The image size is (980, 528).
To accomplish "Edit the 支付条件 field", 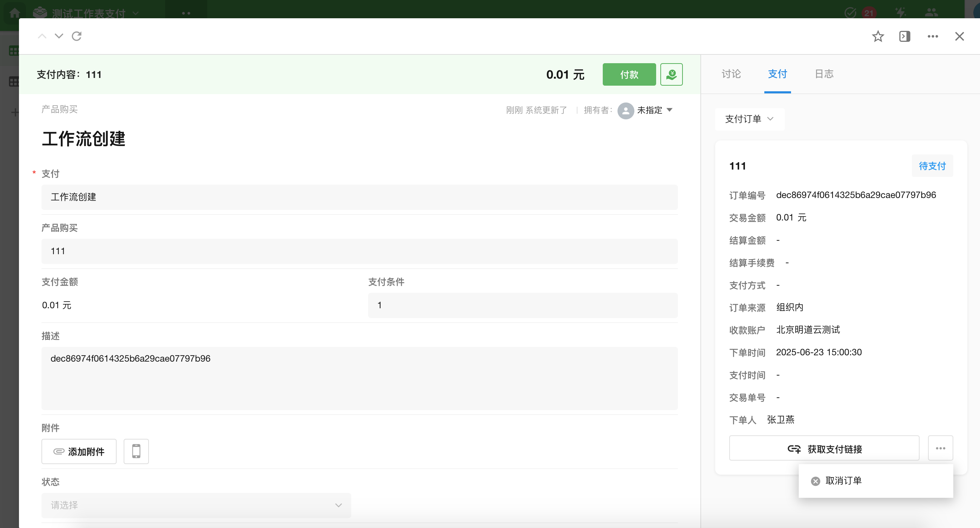I will click(523, 305).
